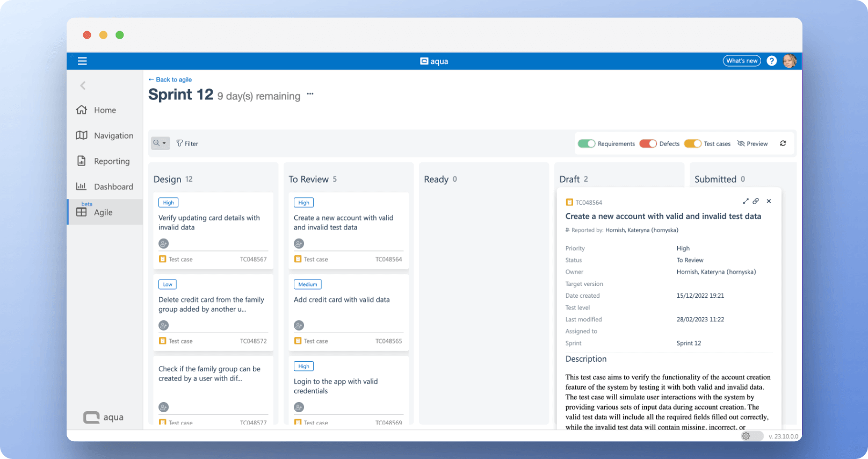Click the aqua logo in header
Image resolution: width=868 pixels, height=459 pixels.
[x=434, y=61]
